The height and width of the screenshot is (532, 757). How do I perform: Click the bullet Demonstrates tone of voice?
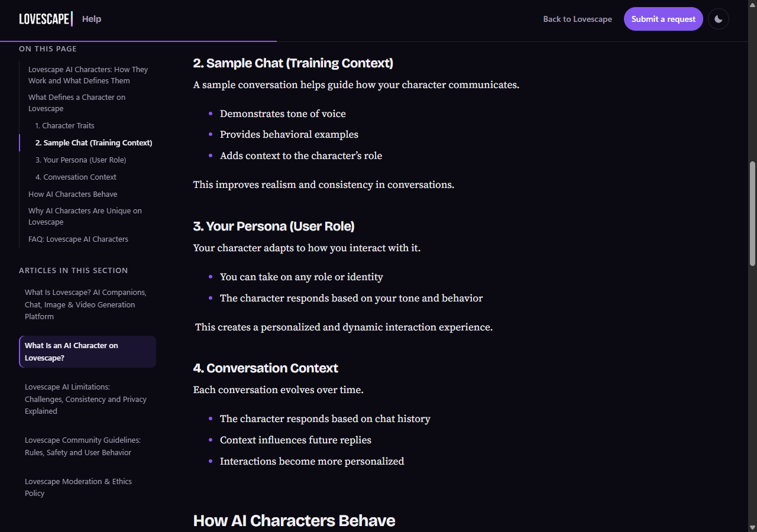[283, 113]
